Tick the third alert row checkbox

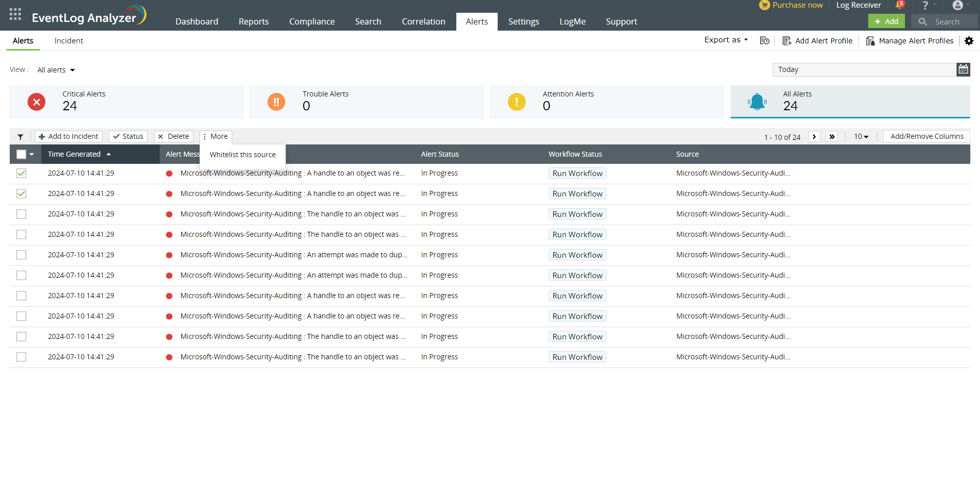(21, 214)
